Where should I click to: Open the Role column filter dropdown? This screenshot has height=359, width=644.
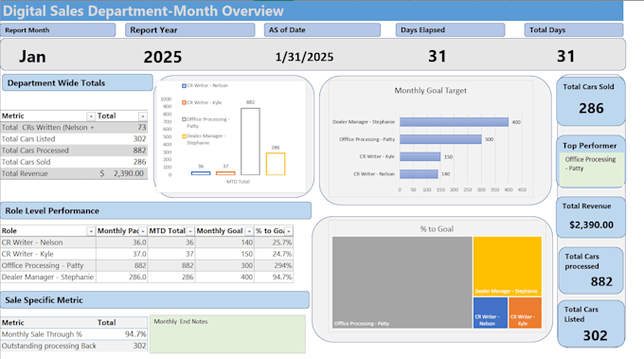tap(91, 231)
